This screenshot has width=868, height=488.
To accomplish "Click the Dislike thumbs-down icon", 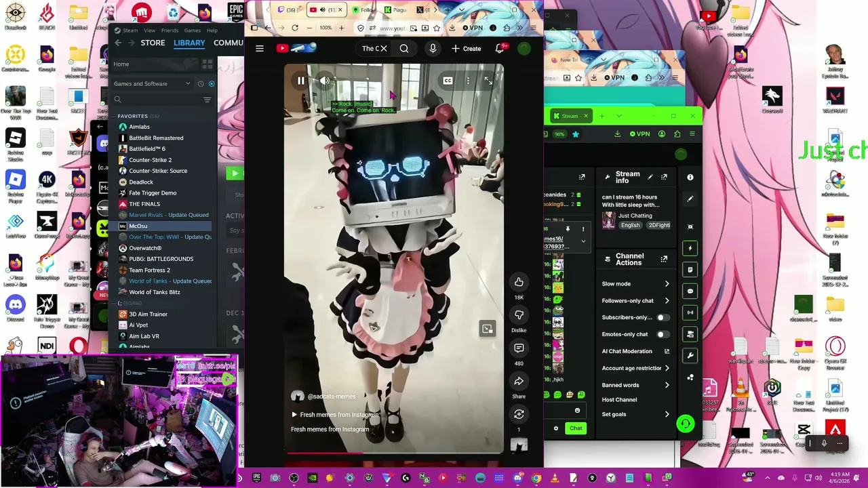I will click(x=519, y=315).
